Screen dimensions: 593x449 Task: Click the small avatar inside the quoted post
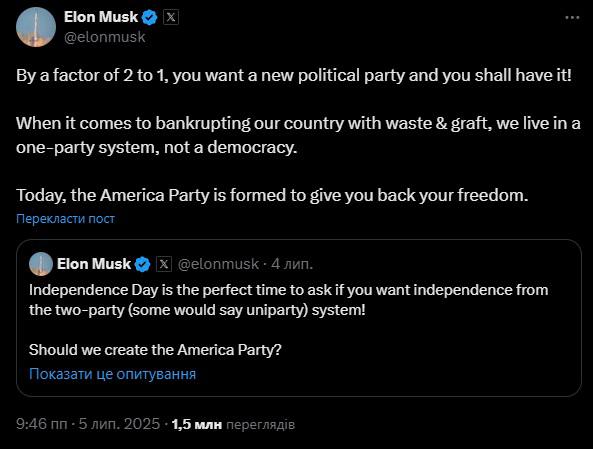click(x=41, y=264)
